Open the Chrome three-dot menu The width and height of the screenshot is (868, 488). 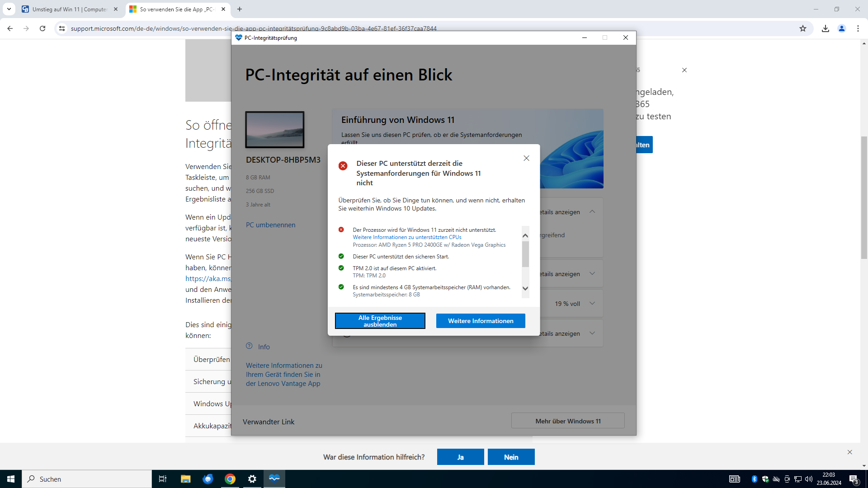[x=858, y=28]
